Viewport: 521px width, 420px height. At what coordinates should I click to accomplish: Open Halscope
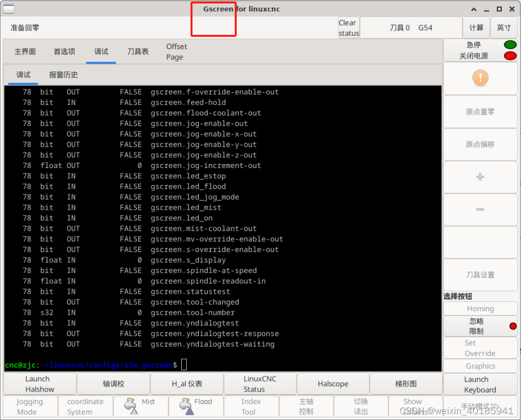click(x=333, y=384)
